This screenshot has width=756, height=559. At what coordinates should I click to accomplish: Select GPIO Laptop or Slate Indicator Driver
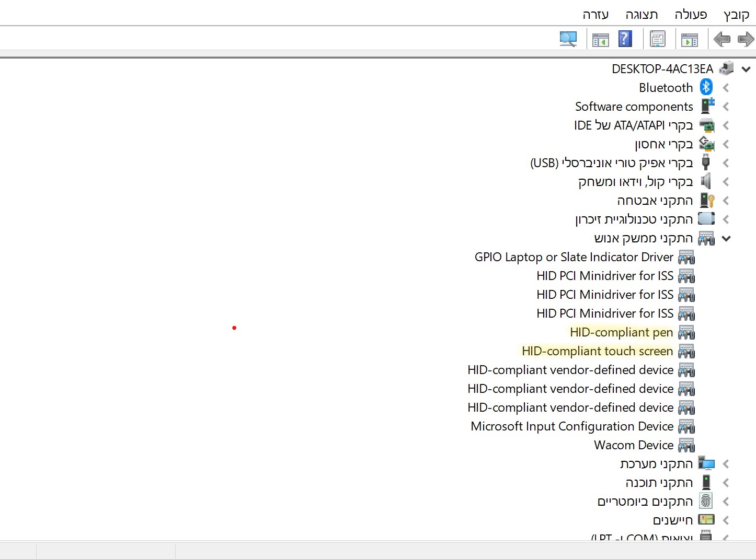574,257
